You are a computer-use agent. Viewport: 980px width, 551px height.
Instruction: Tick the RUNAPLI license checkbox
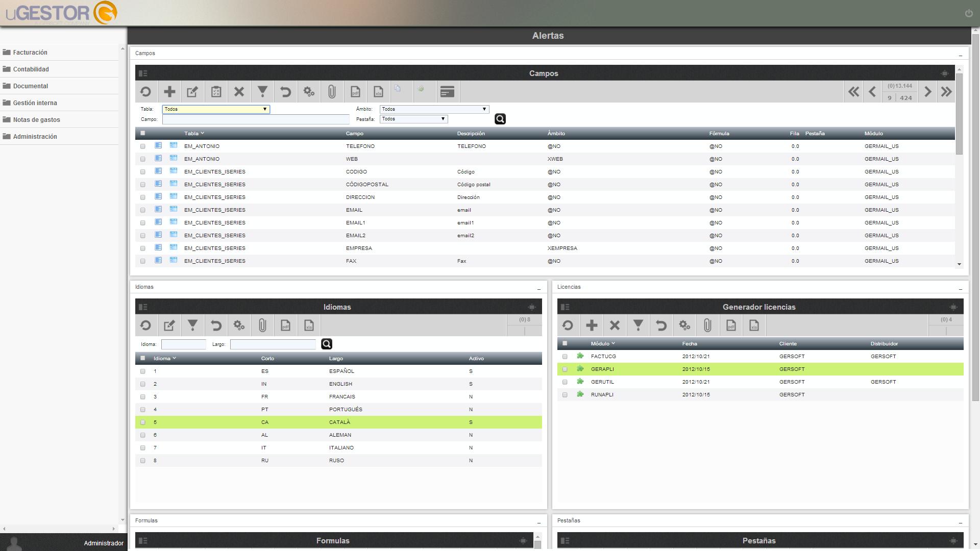[x=565, y=395]
